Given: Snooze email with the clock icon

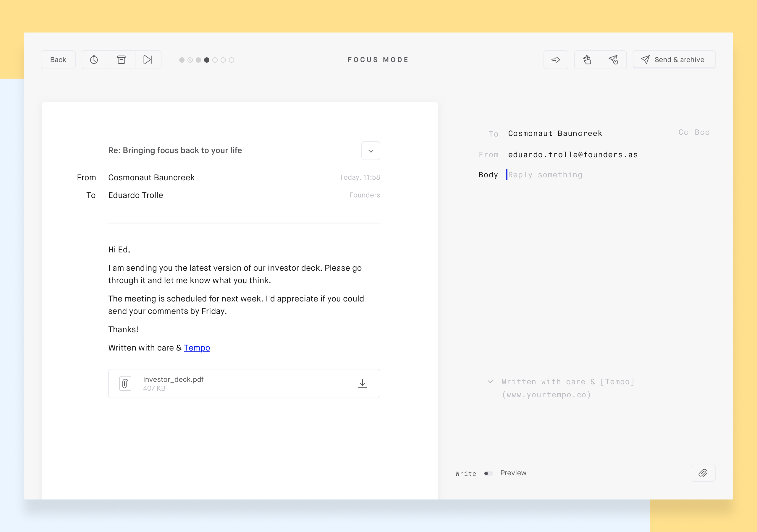Looking at the screenshot, I should click(94, 60).
